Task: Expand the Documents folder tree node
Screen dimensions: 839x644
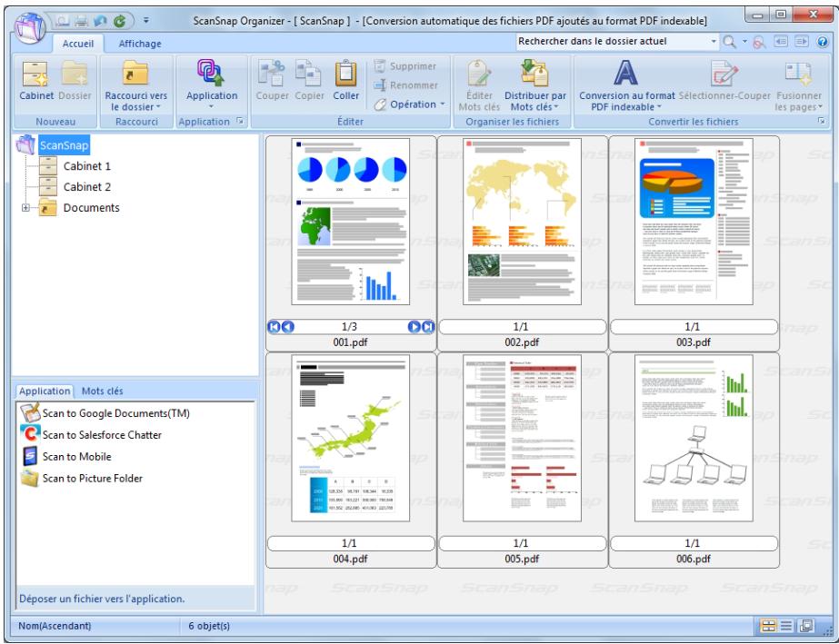Action: coord(26,208)
